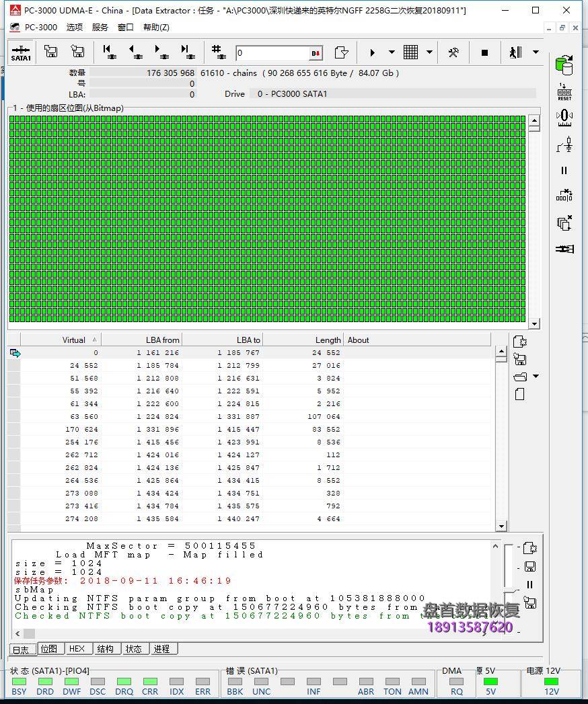Image resolution: width=588 pixels, height=704 pixels.
Task: Toggle the 12V power indicator
Action: pos(552,683)
